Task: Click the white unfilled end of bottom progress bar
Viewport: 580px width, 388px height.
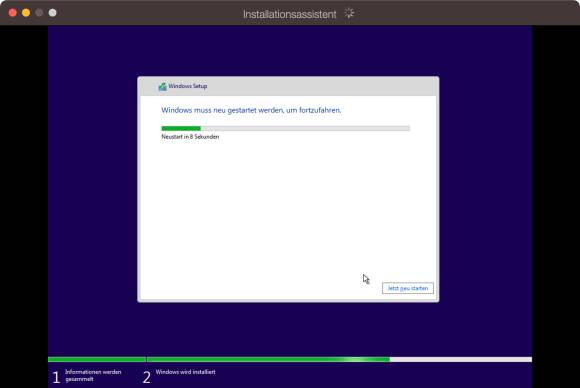Action: (461, 359)
